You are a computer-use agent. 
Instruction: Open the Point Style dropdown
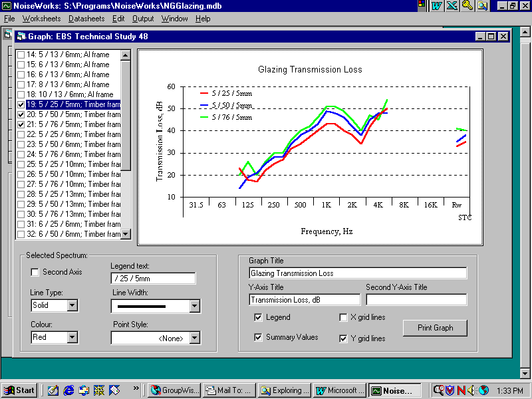tap(194, 338)
